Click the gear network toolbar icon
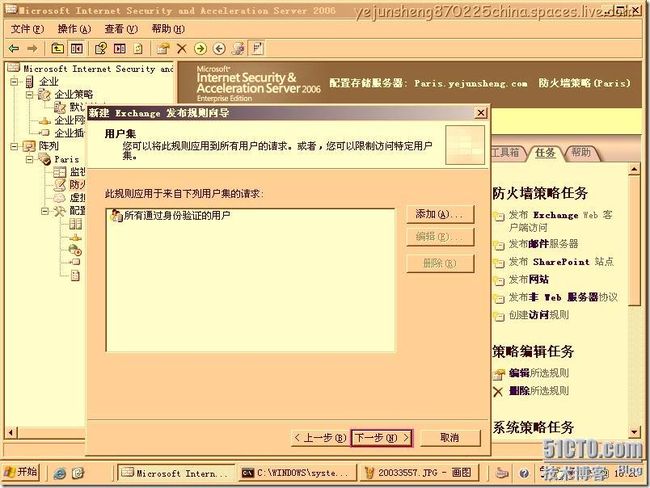The width and height of the screenshot is (650, 488). [x=238, y=49]
